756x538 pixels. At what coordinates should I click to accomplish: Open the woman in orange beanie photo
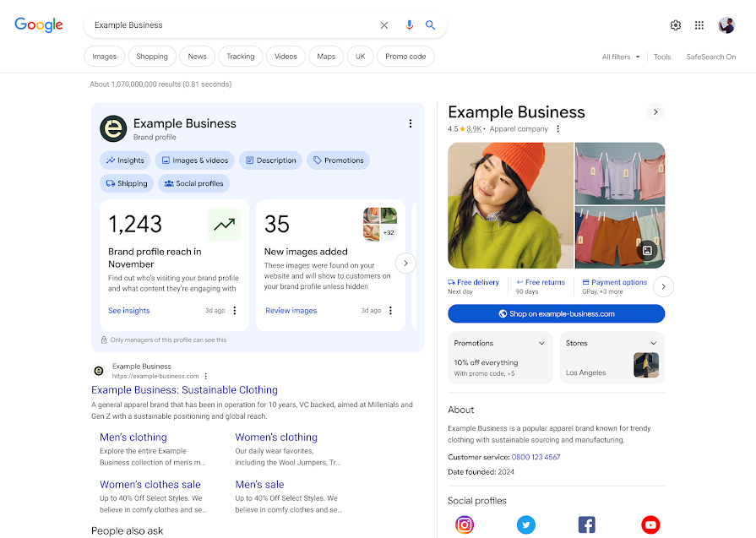(510, 205)
